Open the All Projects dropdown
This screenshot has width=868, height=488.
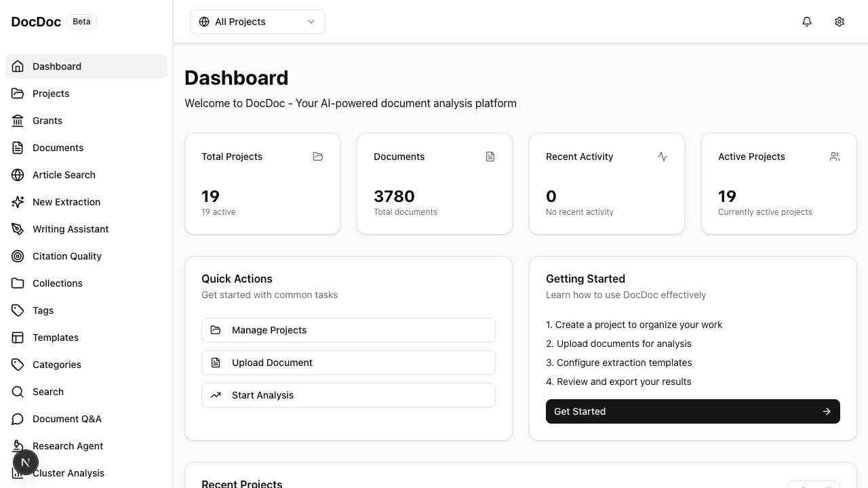pos(258,22)
